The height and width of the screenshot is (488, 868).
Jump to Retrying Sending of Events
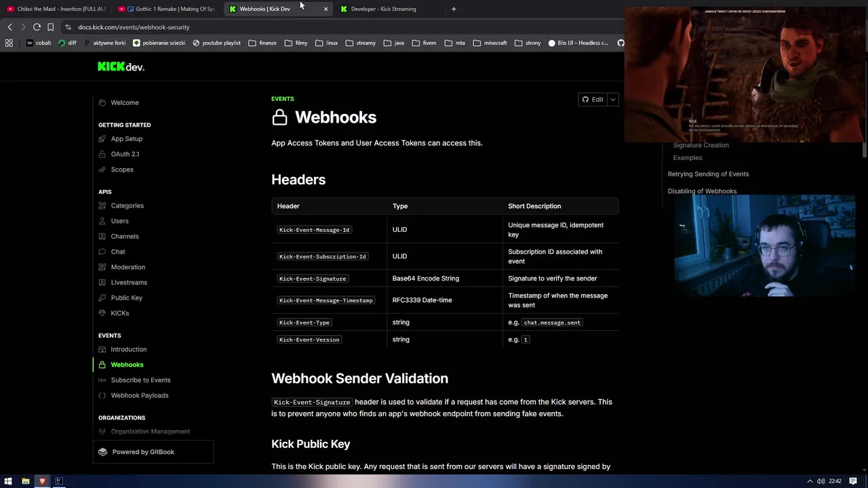pyautogui.click(x=708, y=174)
